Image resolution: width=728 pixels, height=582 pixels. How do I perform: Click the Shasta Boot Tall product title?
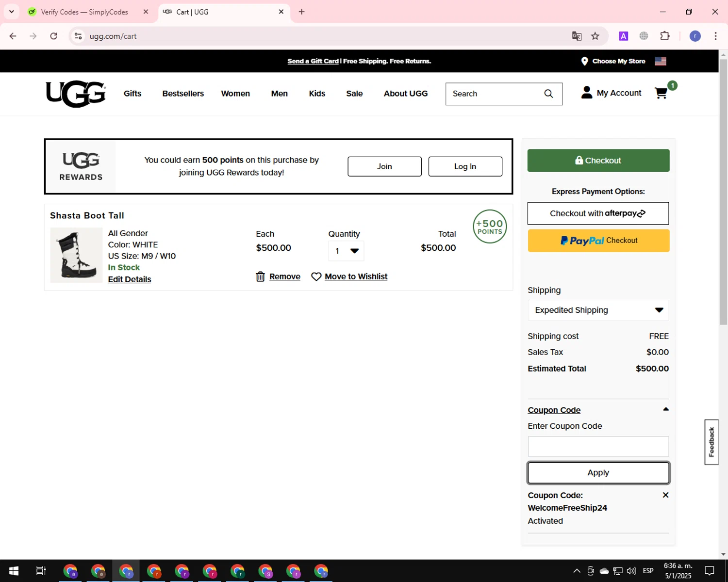(87, 215)
